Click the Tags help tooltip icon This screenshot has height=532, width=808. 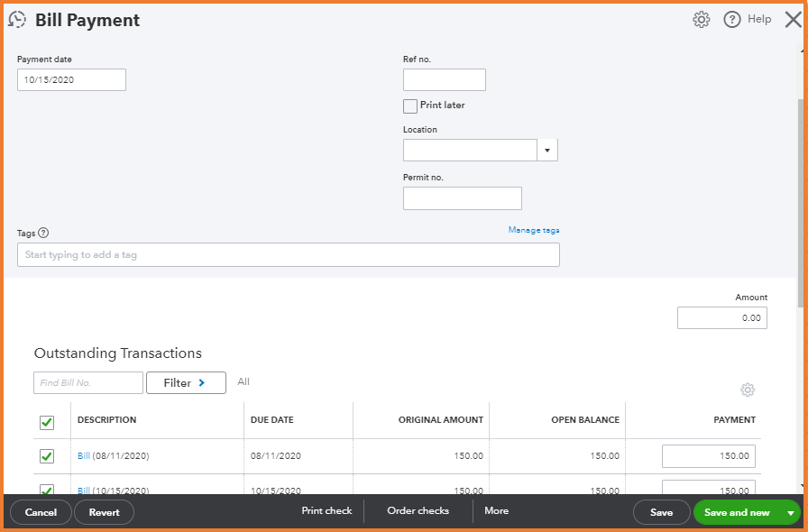coord(43,233)
